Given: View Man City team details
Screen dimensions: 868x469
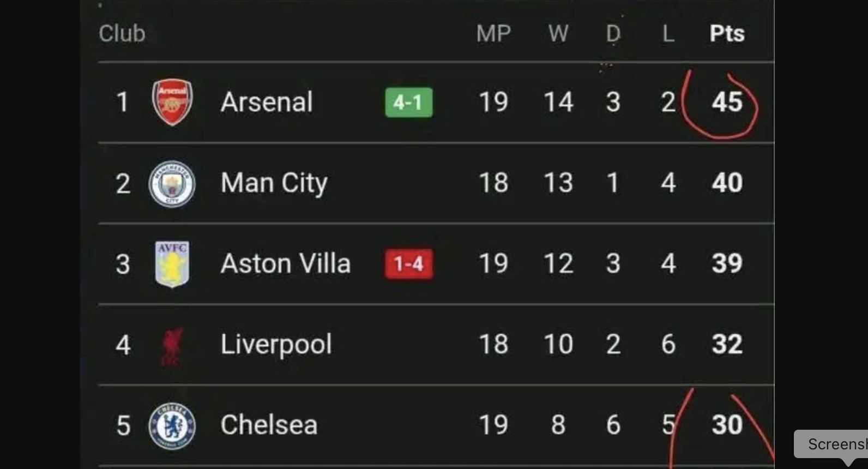Looking at the screenshot, I should point(273,183).
